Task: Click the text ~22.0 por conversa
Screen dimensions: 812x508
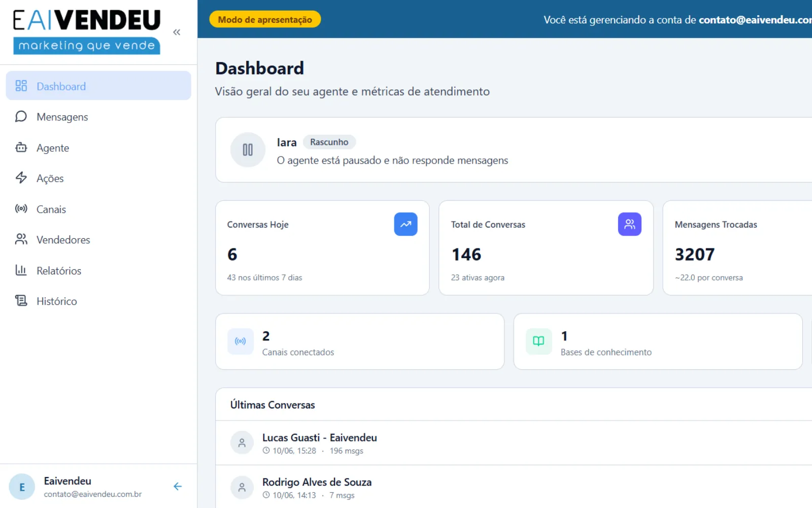Action: (708, 277)
